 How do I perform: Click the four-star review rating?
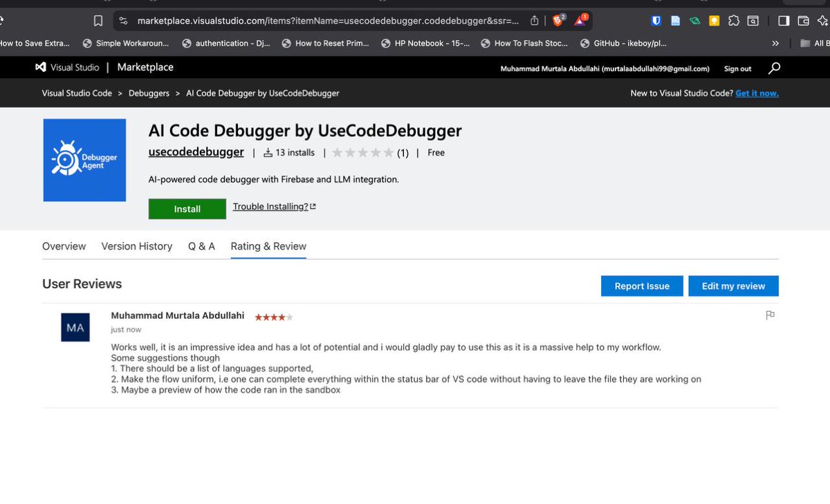coord(274,317)
